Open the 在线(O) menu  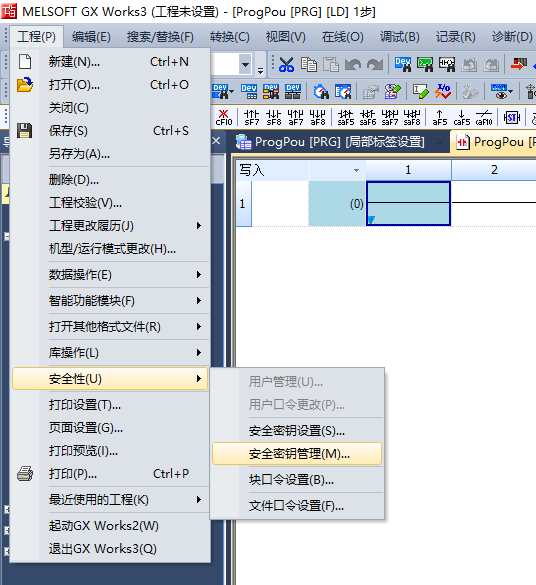click(x=342, y=37)
